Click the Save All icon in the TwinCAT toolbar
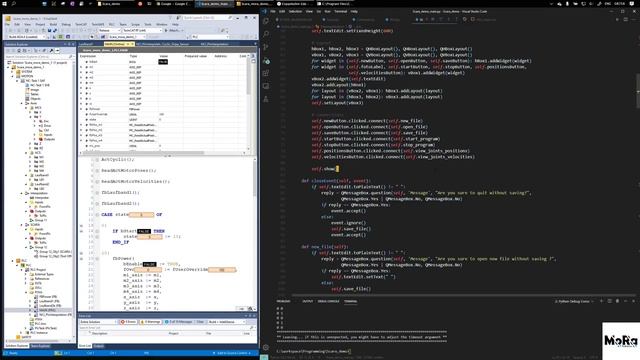 (x=55, y=30)
